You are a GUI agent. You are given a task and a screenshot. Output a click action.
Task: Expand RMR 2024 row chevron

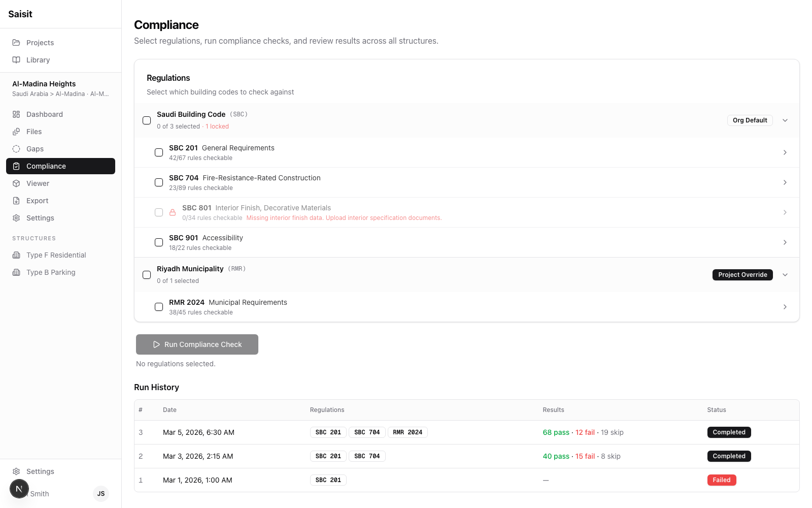pos(785,307)
